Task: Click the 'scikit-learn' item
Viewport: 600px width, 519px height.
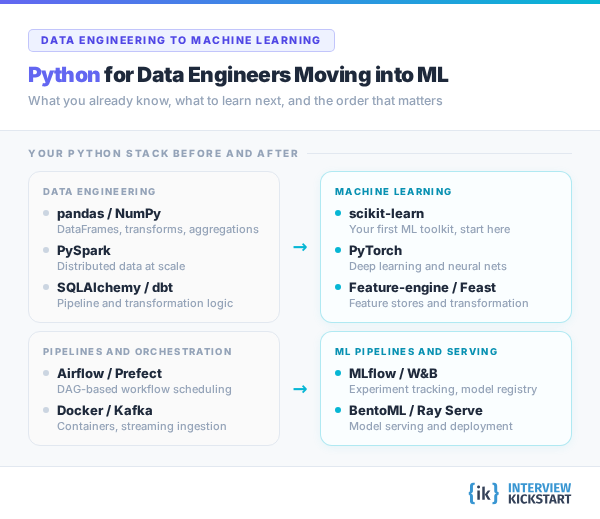Action: (386, 214)
